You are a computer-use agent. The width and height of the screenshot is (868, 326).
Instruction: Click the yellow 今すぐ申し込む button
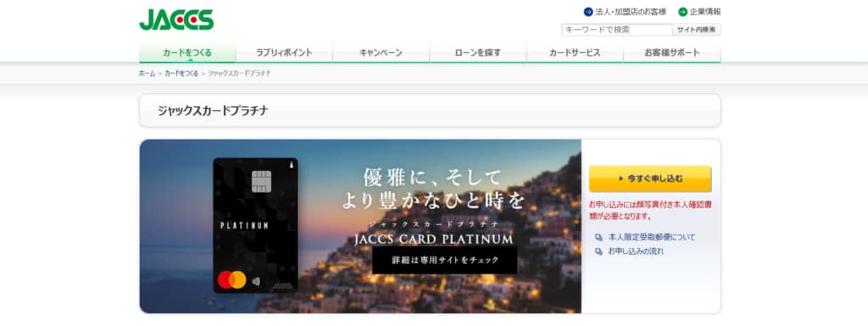point(650,178)
